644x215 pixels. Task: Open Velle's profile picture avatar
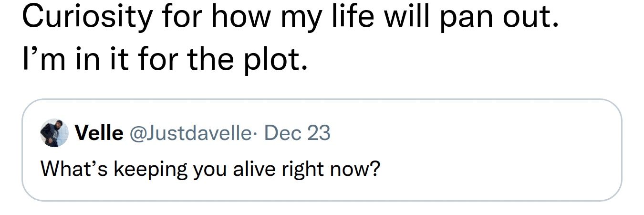[x=53, y=133]
